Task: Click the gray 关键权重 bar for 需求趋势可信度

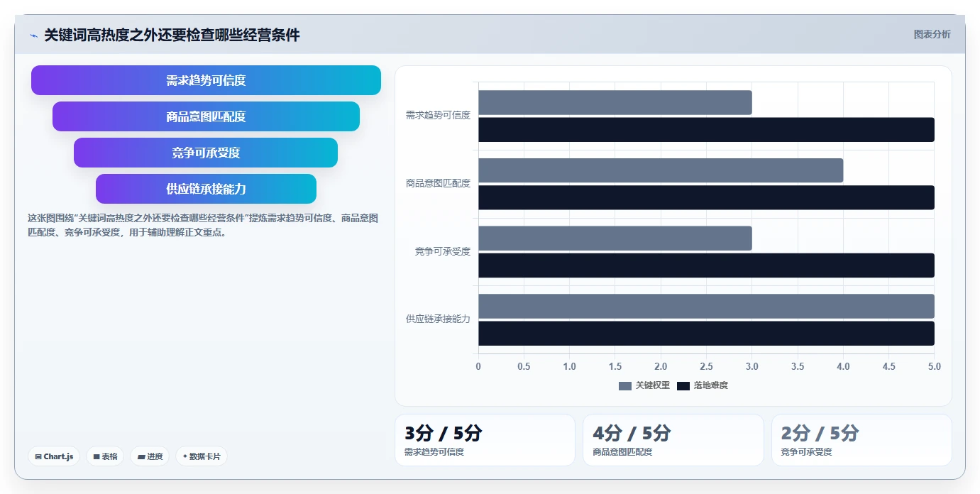Action: tap(615, 103)
